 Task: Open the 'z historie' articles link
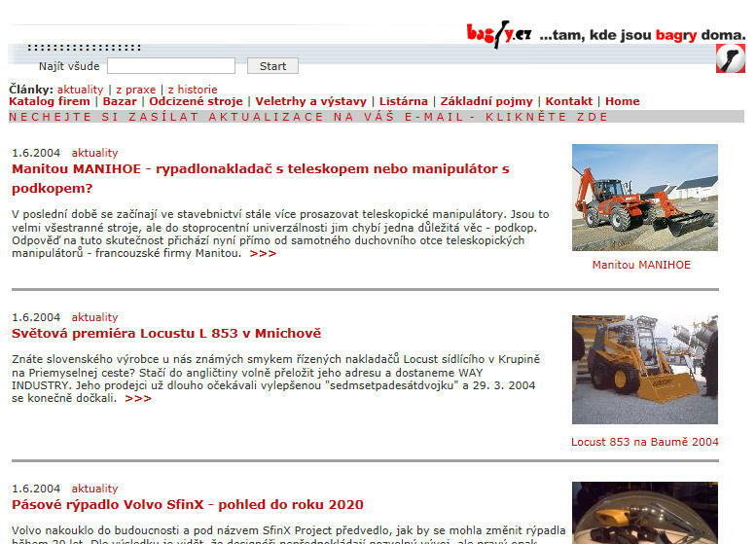pos(193,90)
